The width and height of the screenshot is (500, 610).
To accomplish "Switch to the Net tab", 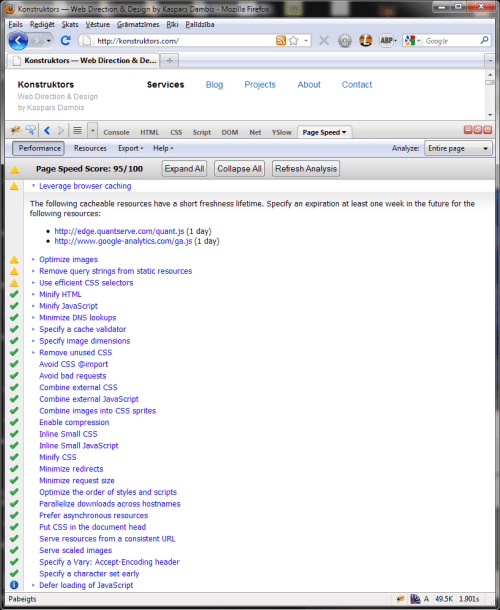I will click(x=255, y=132).
